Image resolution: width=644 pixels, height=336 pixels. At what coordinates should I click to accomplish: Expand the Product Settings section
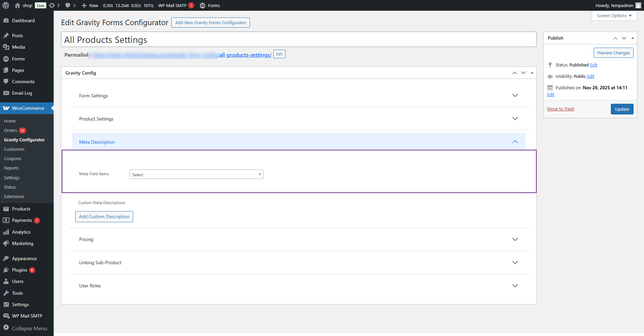coord(299,119)
